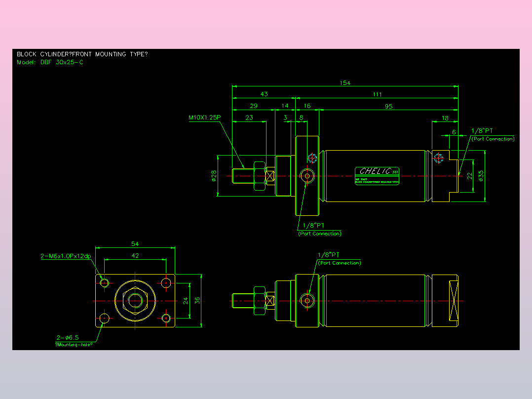532x399 pixels.
Task: Click the BLOCK CYLINDER FRONT MOUNTING TYPE title
Action: (82, 54)
